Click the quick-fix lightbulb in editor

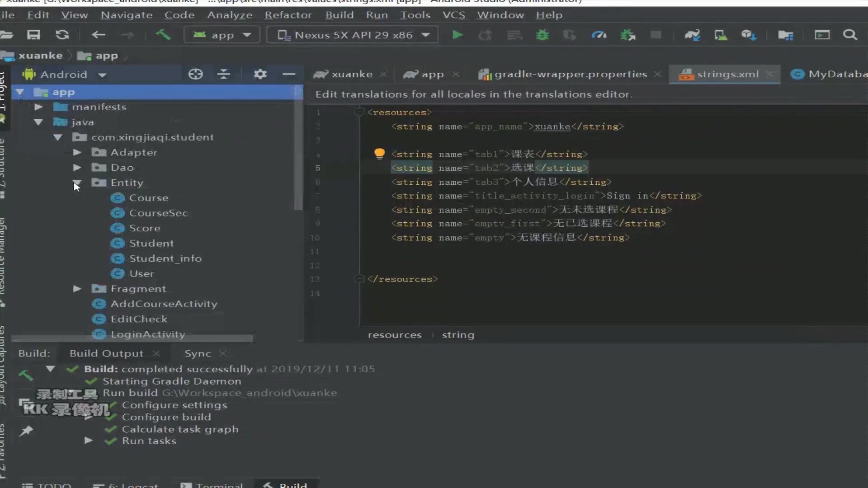pos(379,154)
